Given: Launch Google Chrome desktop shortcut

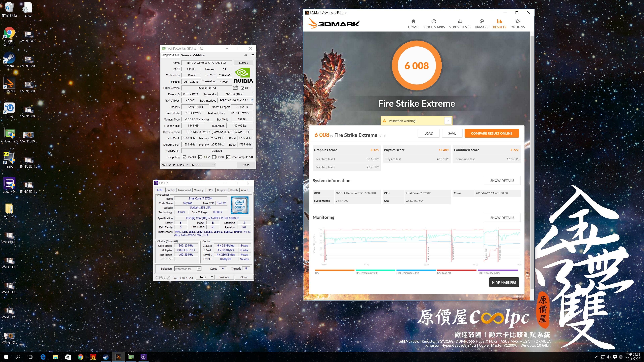Looking at the screenshot, I should 9,37.
